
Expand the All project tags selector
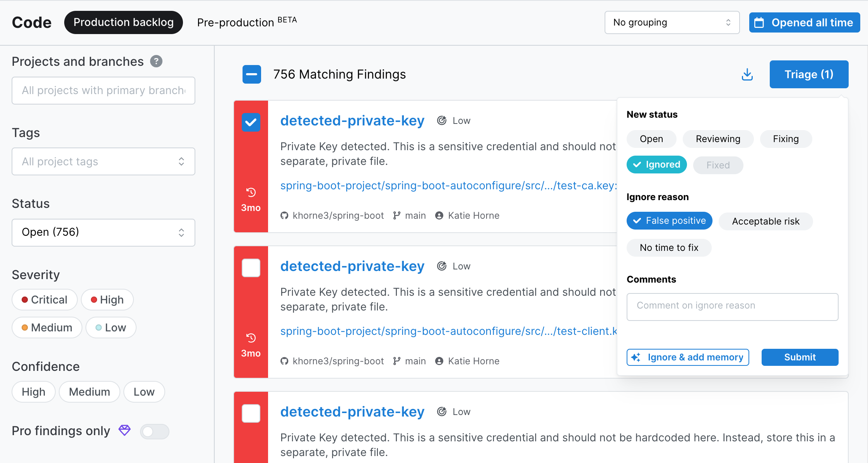pos(103,161)
